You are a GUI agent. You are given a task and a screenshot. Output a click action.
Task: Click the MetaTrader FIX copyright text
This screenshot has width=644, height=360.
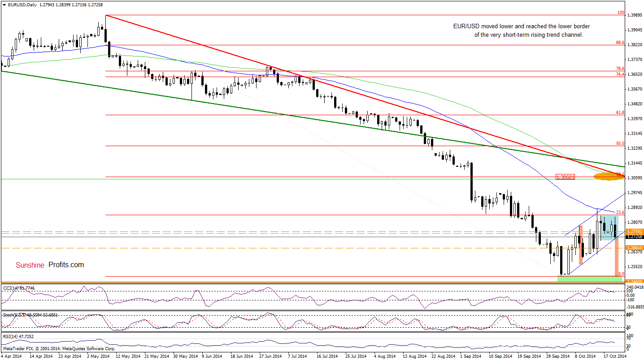pos(59,348)
